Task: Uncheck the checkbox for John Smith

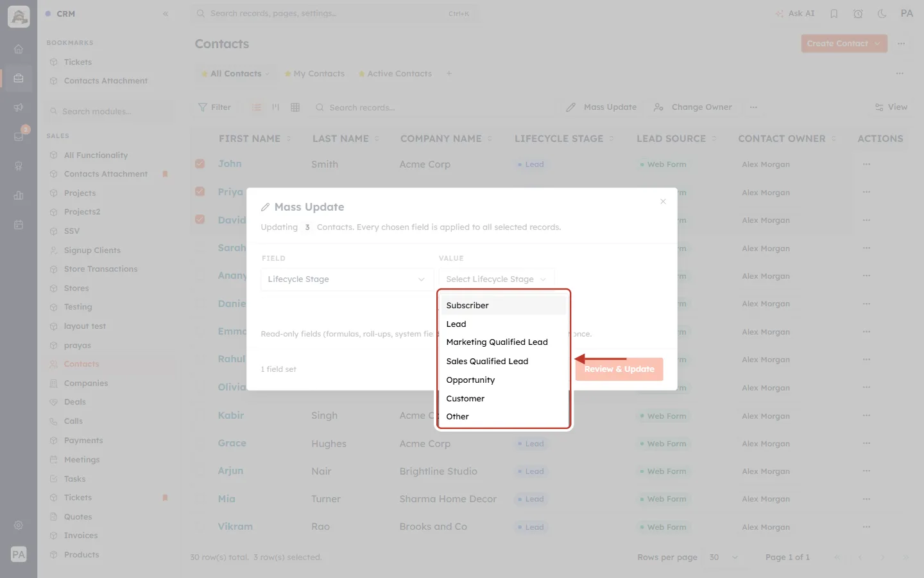Action: coord(200,164)
